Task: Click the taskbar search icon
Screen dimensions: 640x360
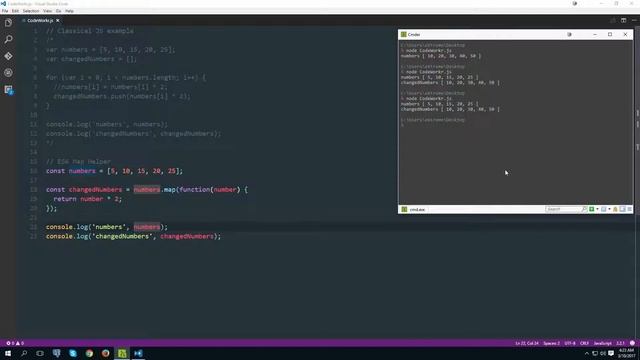Action: 24,353
